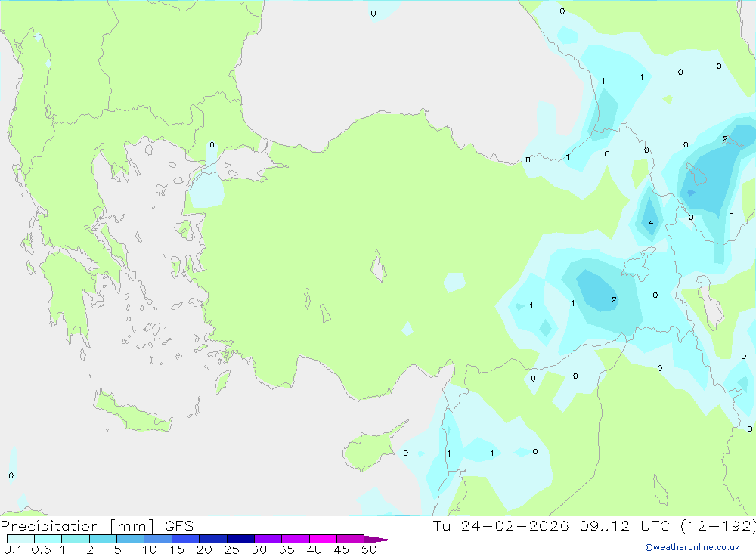Click the '0.5' legend scale value

point(41,549)
